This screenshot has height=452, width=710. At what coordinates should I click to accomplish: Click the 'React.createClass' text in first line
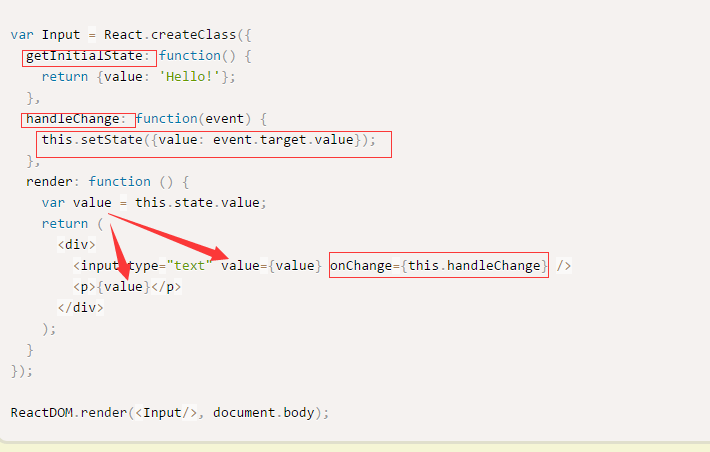170,35
